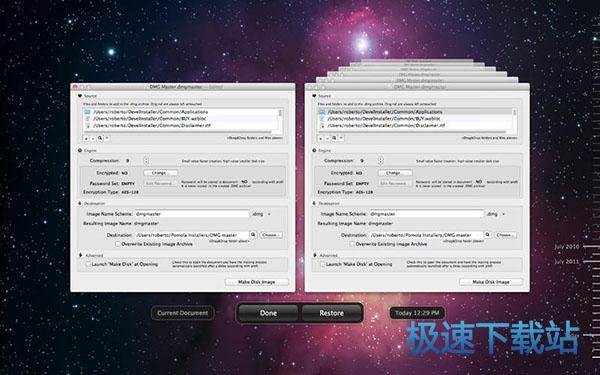The image size is (600, 375).
Task: Click Make Disk Image in the left window
Action: point(256,282)
